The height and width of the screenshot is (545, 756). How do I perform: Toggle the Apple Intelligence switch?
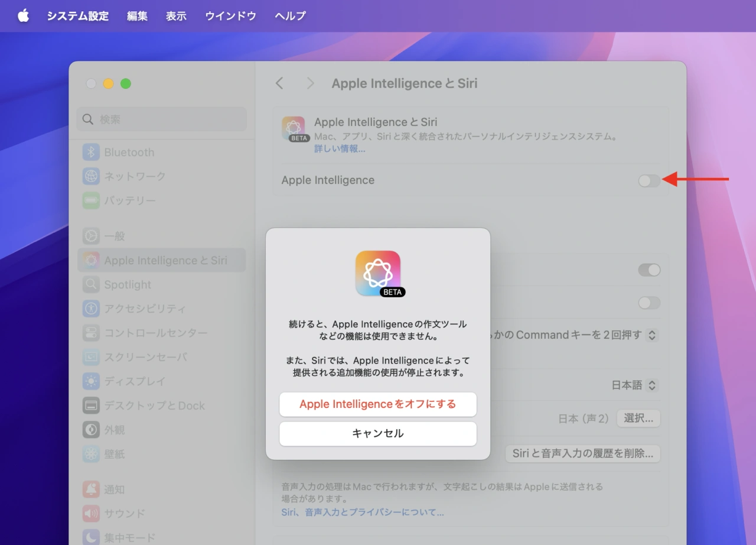[649, 180]
